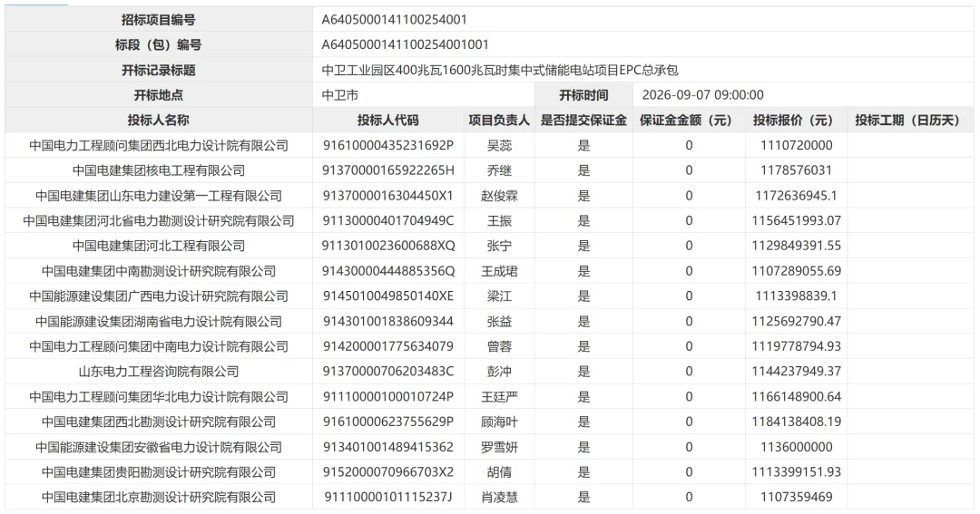Click bidder code 9152000070966703X2
The height and width of the screenshot is (514, 980).
click(x=388, y=472)
